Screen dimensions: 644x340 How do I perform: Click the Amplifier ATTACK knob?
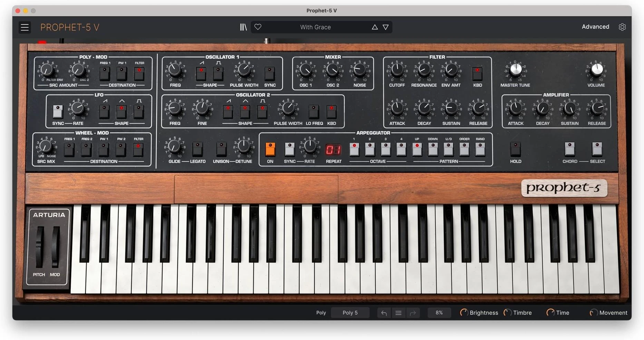pyautogui.click(x=516, y=108)
